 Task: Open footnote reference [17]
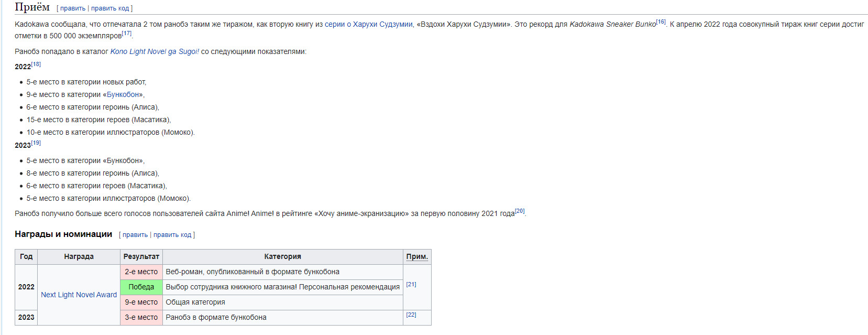pos(127,34)
